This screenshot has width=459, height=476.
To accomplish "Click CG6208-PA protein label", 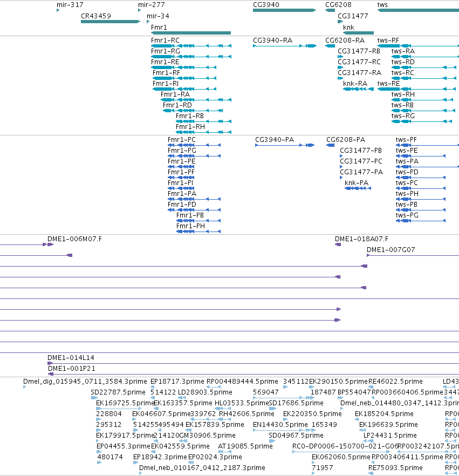I will point(346,140).
